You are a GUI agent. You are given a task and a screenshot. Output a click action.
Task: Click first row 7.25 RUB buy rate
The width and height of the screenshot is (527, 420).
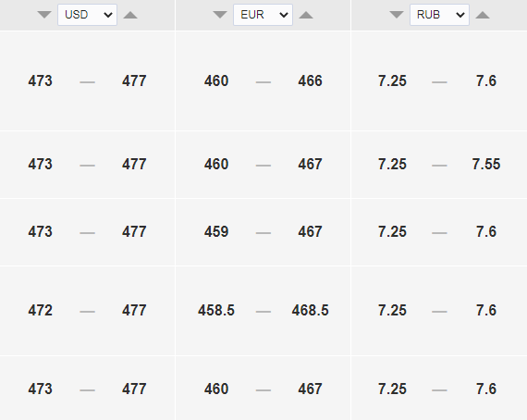pos(392,80)
